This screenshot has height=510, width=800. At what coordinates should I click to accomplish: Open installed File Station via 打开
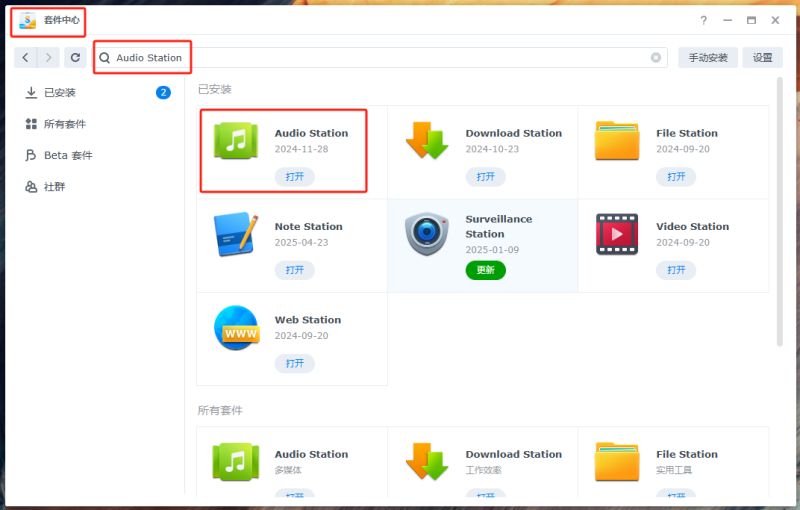676,176
